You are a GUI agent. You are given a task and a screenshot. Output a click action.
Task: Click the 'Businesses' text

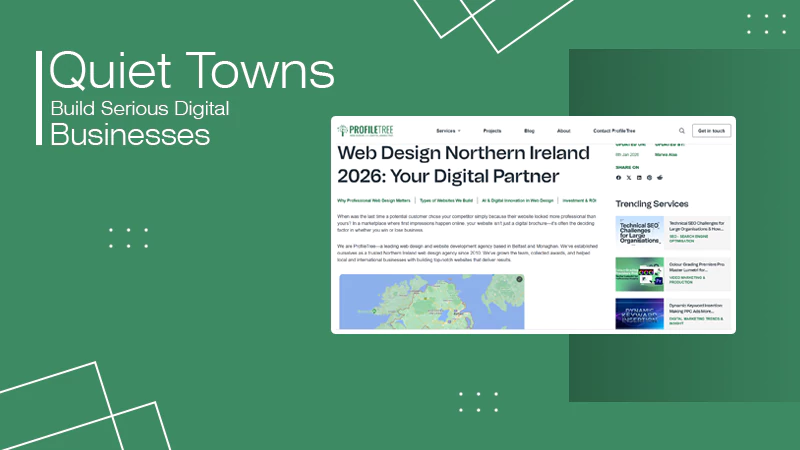(x=130, y=135)
